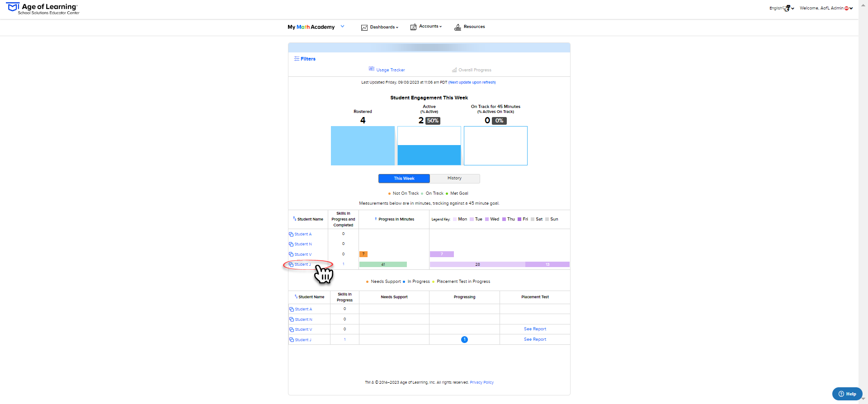Open the Filters icon
868x404 pixels.
(297, 59)
